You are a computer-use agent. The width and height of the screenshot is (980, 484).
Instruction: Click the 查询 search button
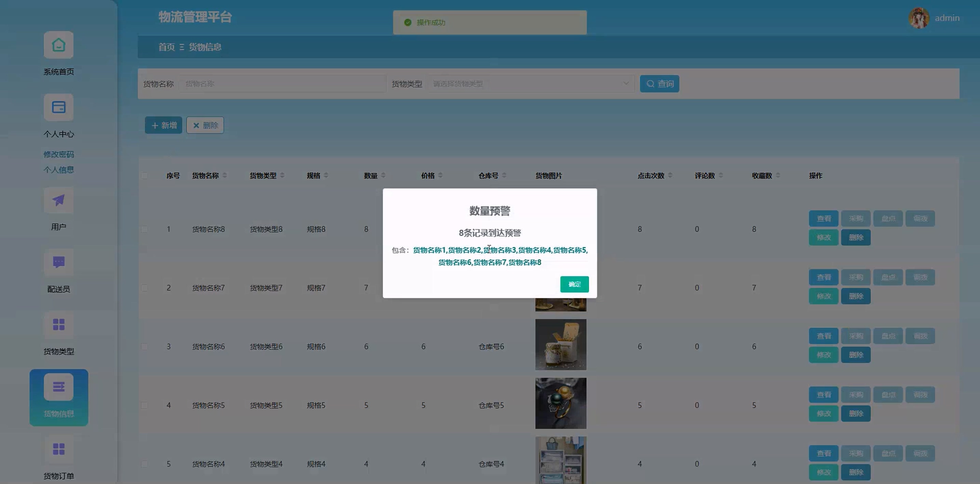(659, 84)
